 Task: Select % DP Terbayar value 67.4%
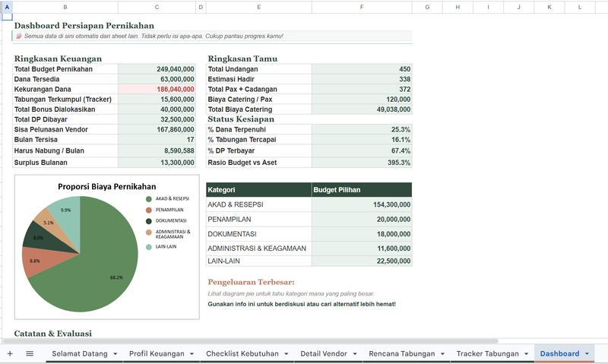click(x=362, y=150)
